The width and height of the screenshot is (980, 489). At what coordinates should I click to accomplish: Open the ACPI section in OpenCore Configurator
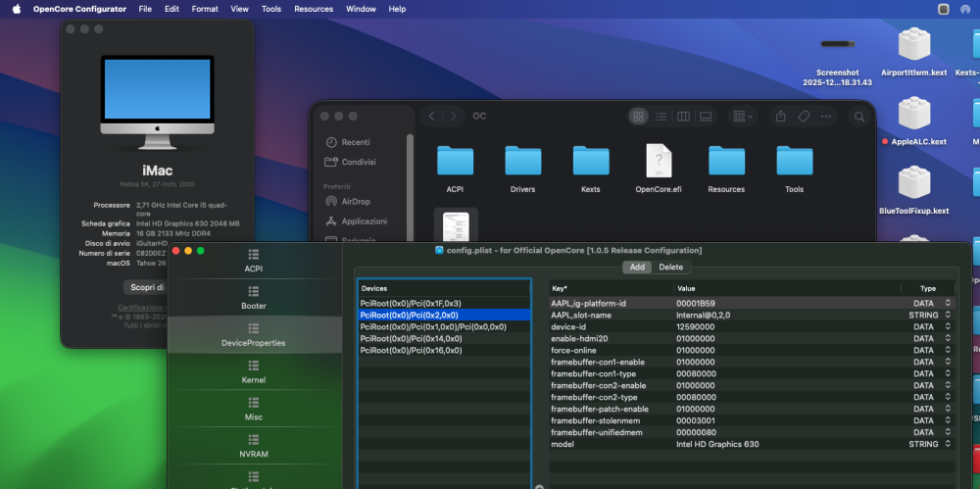coord(253,261)
